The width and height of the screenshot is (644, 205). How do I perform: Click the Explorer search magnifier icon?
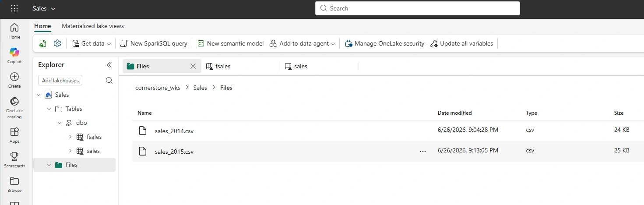pos(109,80)
